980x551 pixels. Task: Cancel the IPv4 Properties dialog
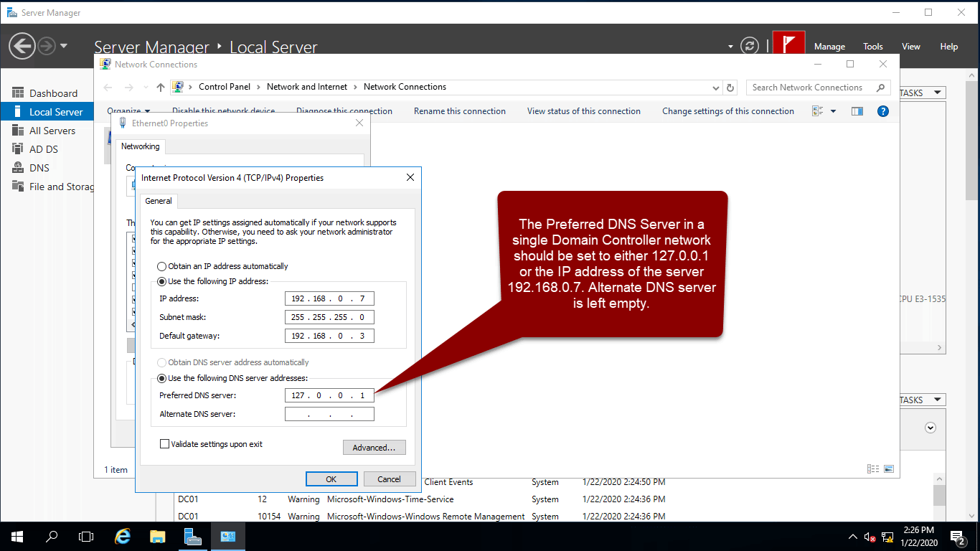389,479
